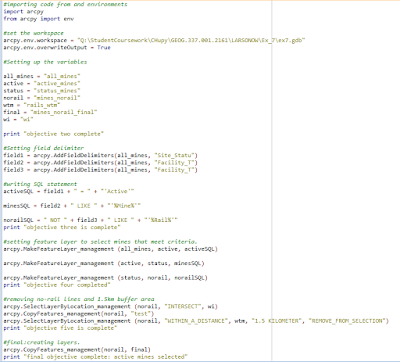
Task: Click the '#final:creating layers.' comment
Action: [42, 343]
